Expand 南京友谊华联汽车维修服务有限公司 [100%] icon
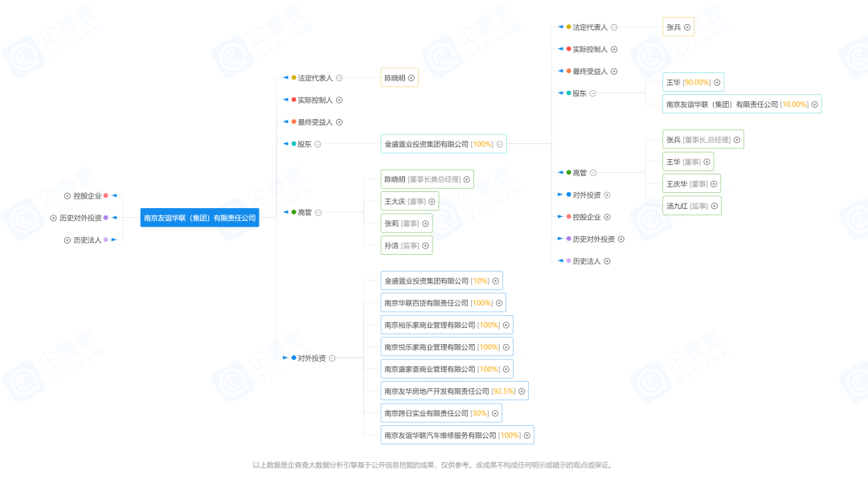Screen dimensions: 868x479 pos(527,436)
